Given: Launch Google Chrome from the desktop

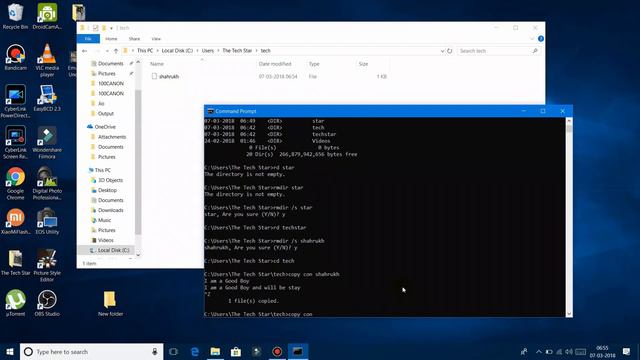Looking at the screenshot, I should [15, 184].
